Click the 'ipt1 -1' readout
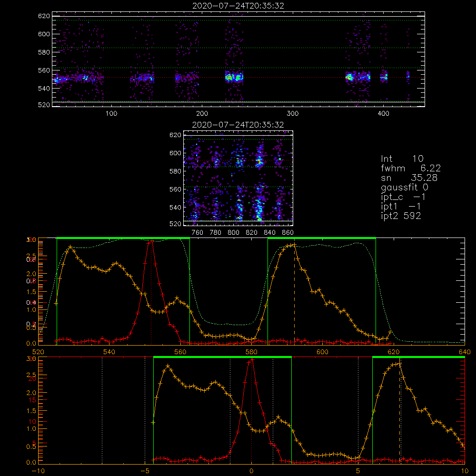The image size is (476, 476). [401, 207]
